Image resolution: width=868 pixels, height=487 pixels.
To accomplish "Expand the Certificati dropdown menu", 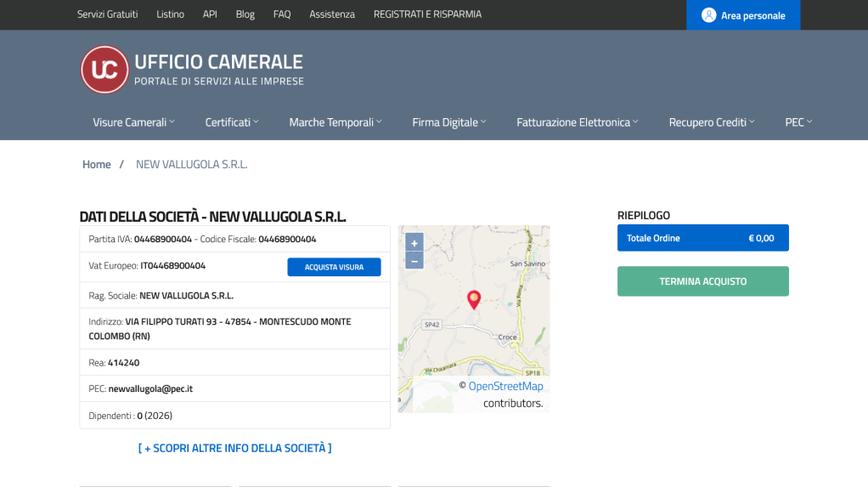I will 232,122.
